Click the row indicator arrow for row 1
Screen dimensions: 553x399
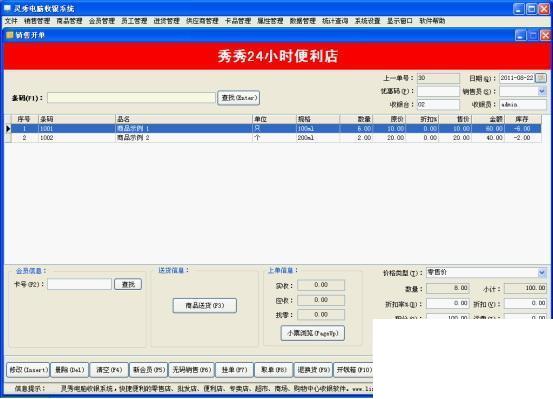tap(8, 129)
